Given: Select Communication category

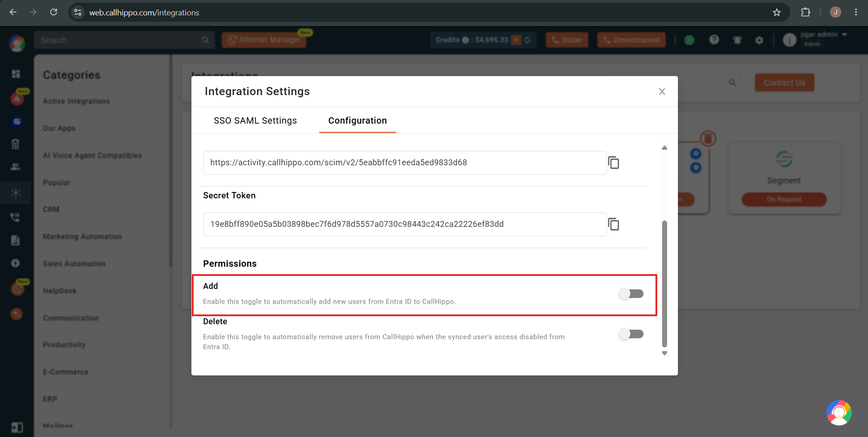Looking at the screenshot, I should (x=71, y=318).
